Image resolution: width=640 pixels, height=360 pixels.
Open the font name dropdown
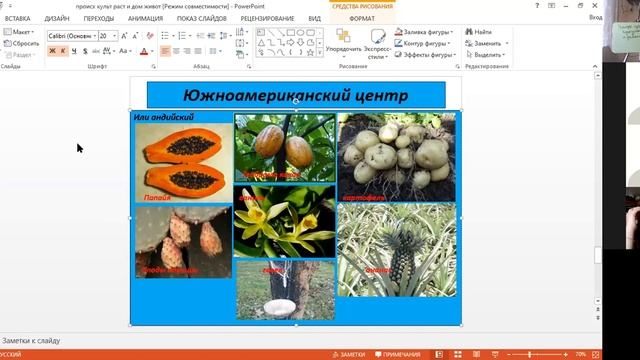95,36
